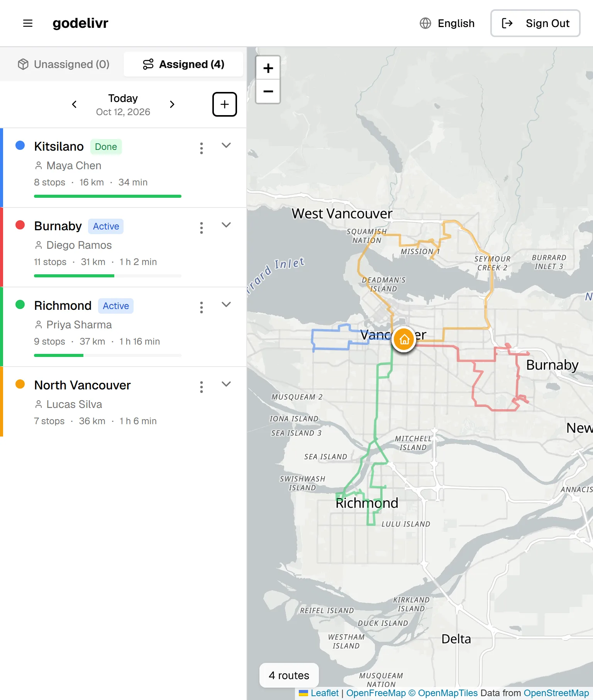Click the Active badge on Burnaby

106,226
